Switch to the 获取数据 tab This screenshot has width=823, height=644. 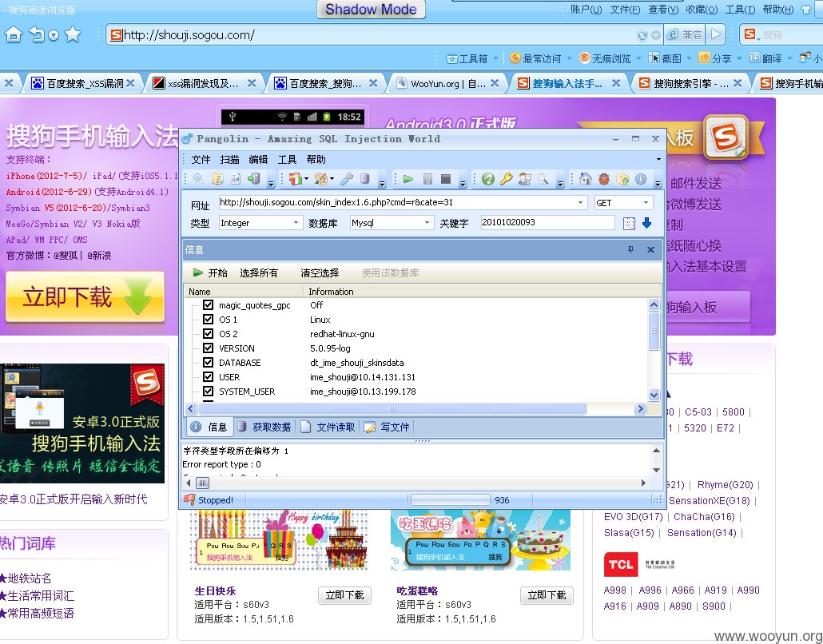pyautogui.click(x=264, y=427)
